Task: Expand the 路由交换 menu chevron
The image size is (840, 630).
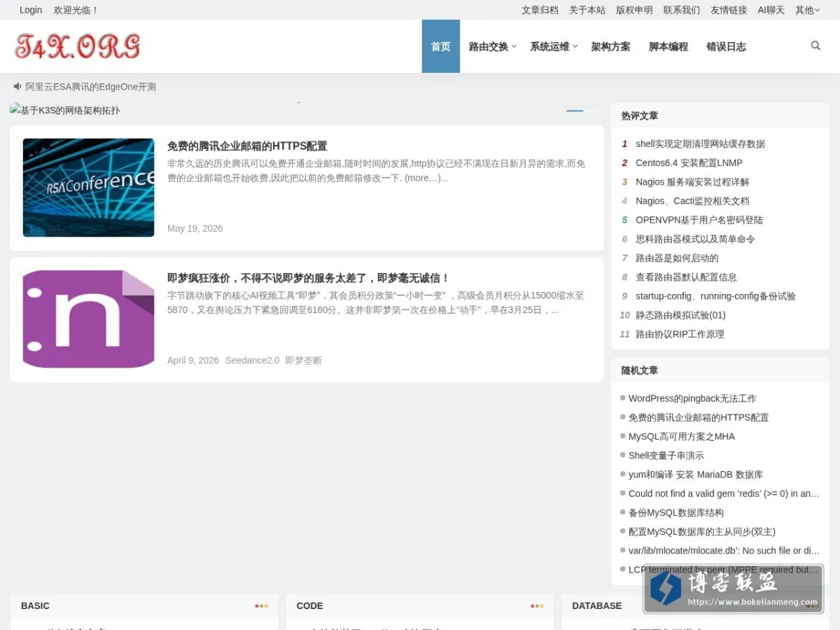Action: pyautogui.click(x=514, y=46)
